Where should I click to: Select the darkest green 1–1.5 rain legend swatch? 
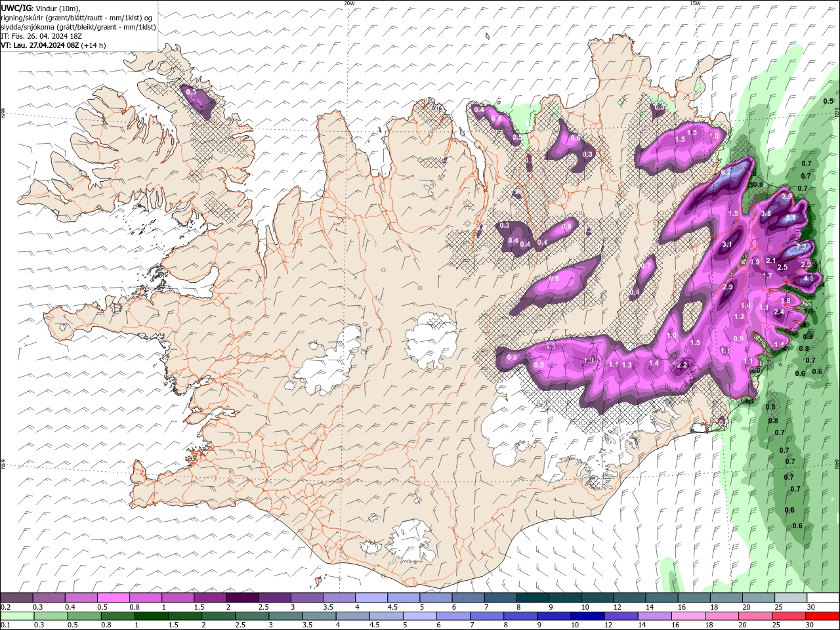(x=151, y=616)
